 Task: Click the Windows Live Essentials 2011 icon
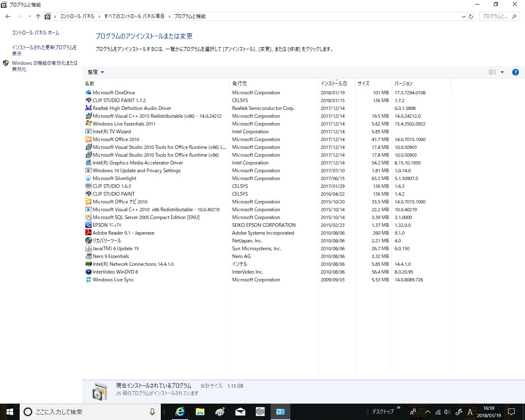pos(88,124)
